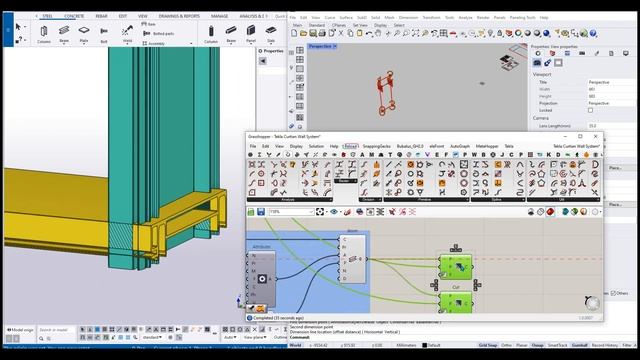Click the Pan hand icon in Rhino toolbar
The image size is (640, 360).
tap(378, 33)
